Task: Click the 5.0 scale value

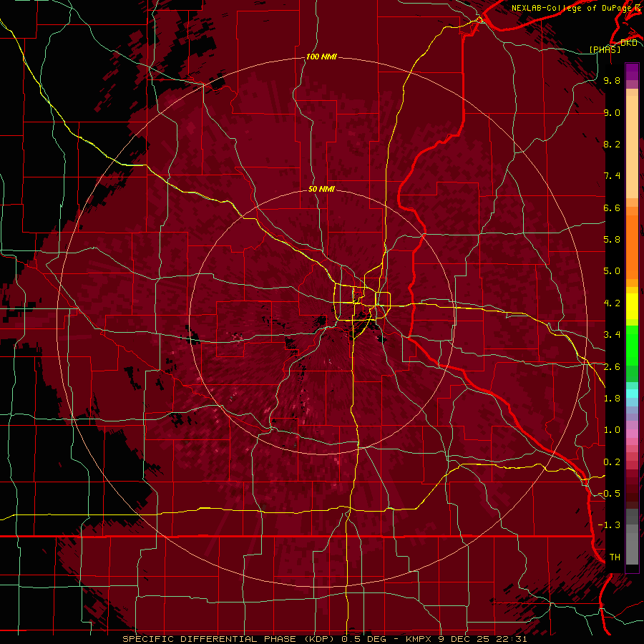Action: (612, 271)
